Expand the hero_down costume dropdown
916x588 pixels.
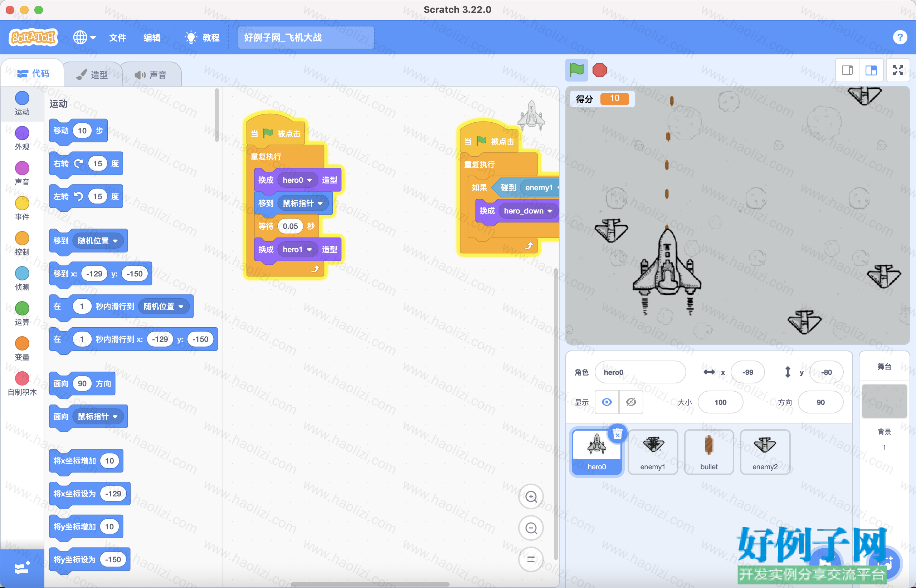[528, 211]
